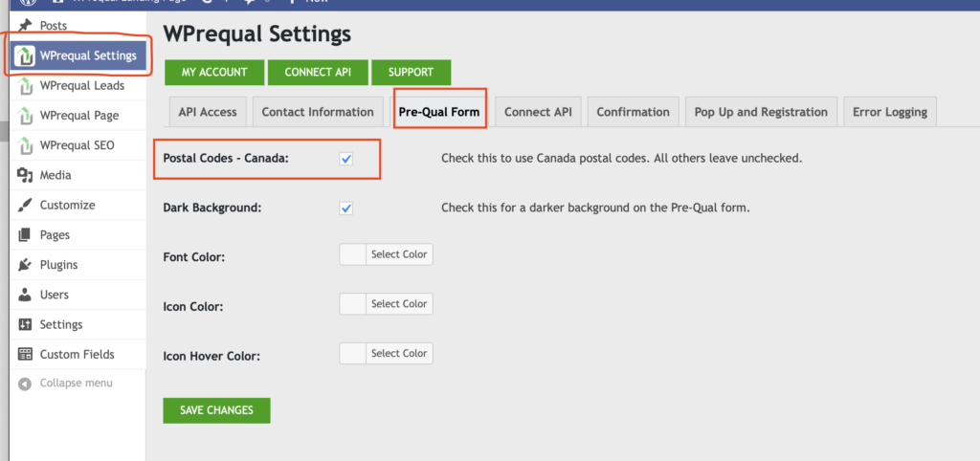Click the Customize brush icon
This screenshot has height=461, width=980.
(x=25, y=205)
